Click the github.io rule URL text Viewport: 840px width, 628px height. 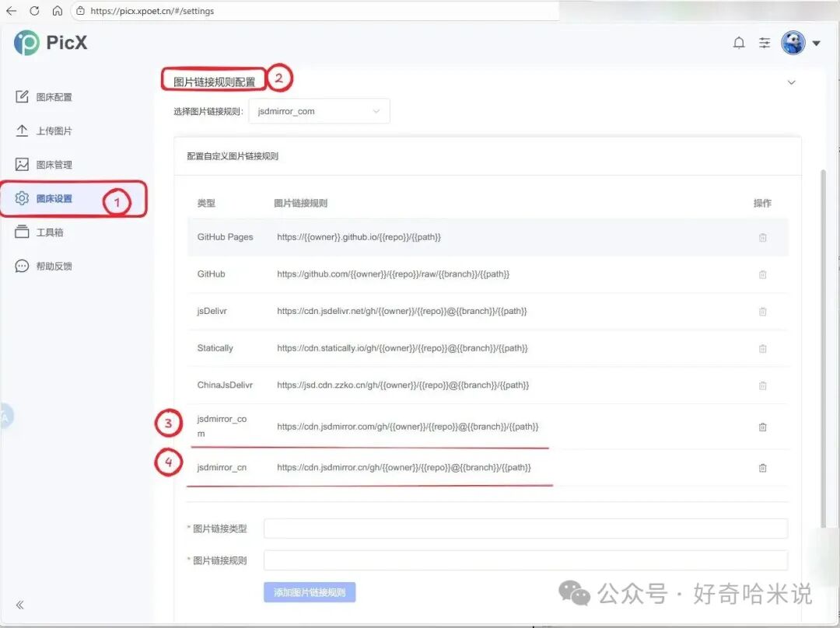[359, 236]
